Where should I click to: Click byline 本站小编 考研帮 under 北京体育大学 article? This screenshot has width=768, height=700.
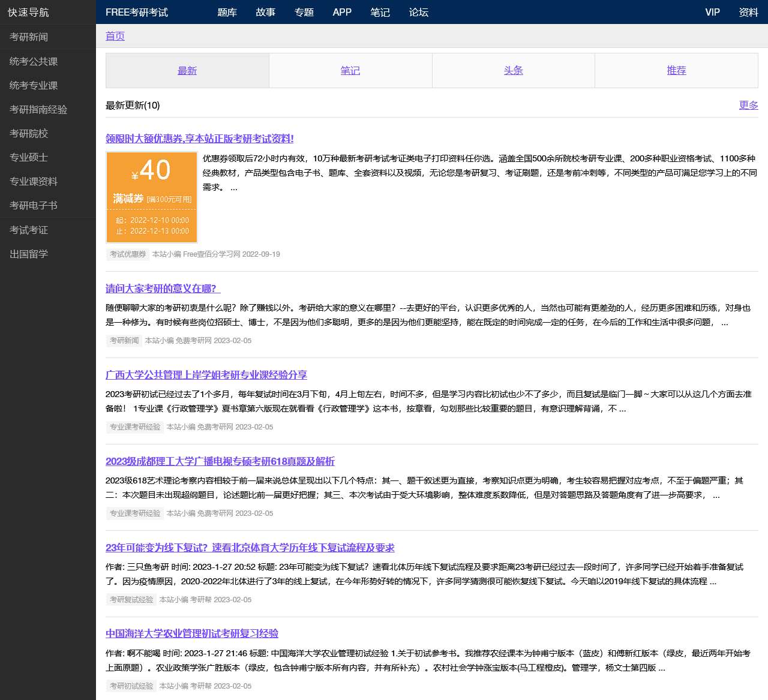[x=205, y=600]
